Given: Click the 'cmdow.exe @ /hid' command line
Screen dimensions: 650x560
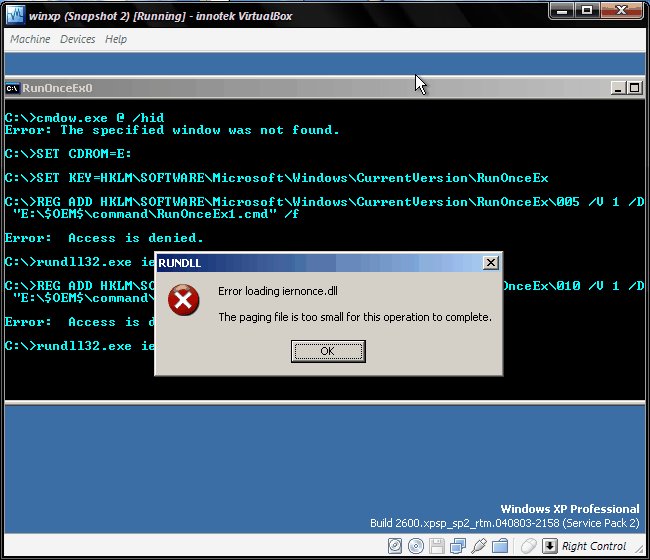Looking at the screenshot, I should 85,118.
